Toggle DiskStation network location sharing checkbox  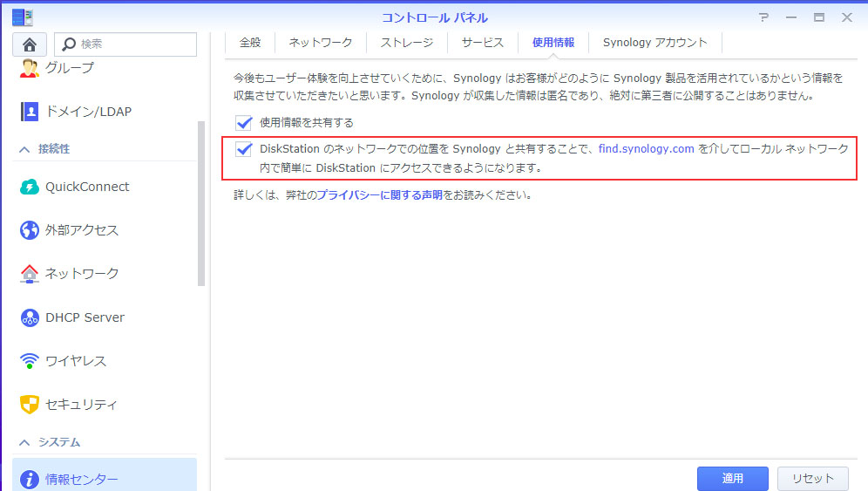243,149
